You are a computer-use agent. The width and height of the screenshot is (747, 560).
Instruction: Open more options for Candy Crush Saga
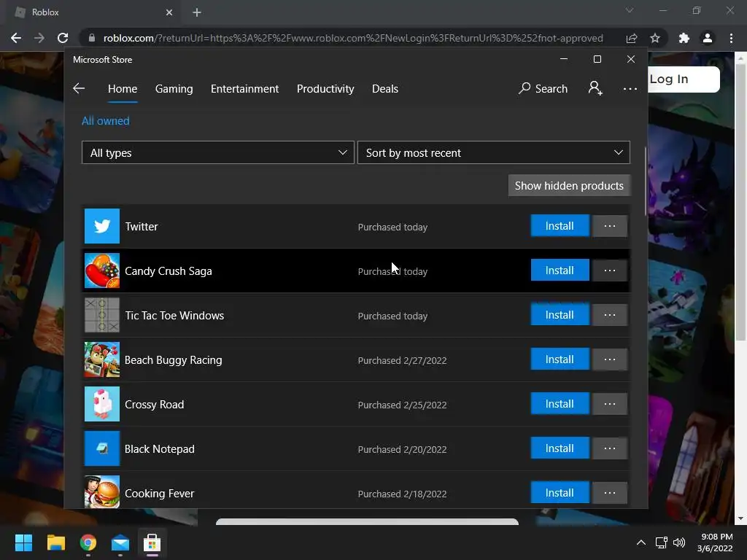tap(610, 271)
